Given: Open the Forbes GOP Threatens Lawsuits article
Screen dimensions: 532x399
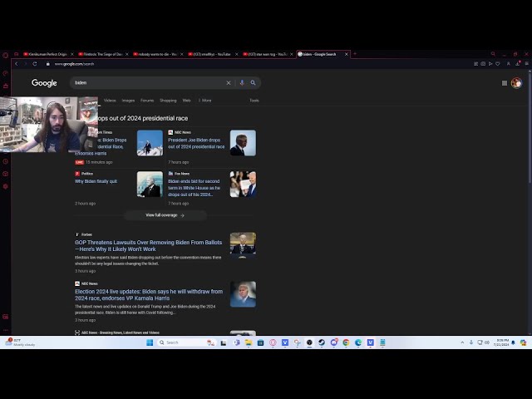Looking at the screenshot, I should point(148,245).
